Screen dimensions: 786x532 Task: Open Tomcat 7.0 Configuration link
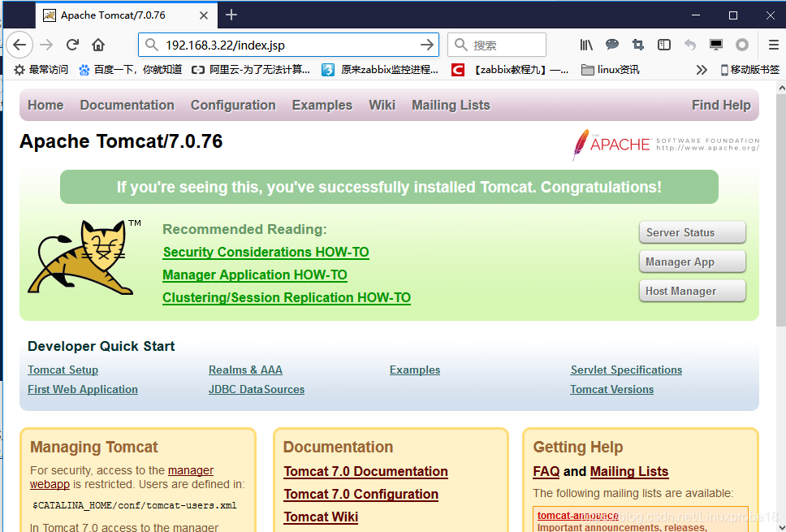(x=361, y=494)
